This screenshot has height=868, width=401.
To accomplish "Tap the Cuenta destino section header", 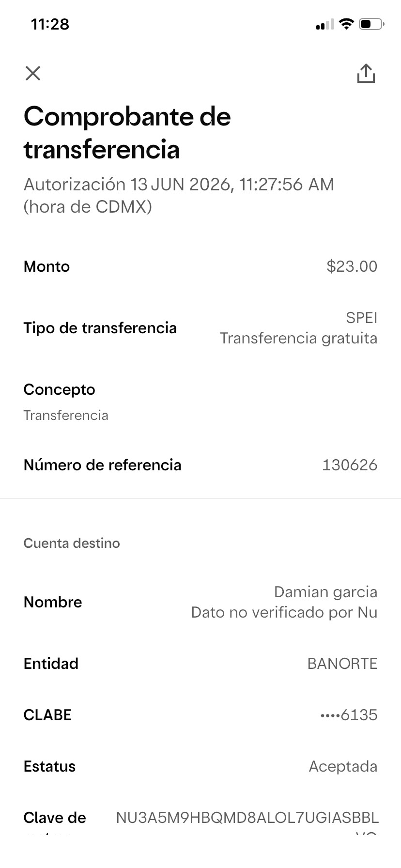I will [72, 543].
